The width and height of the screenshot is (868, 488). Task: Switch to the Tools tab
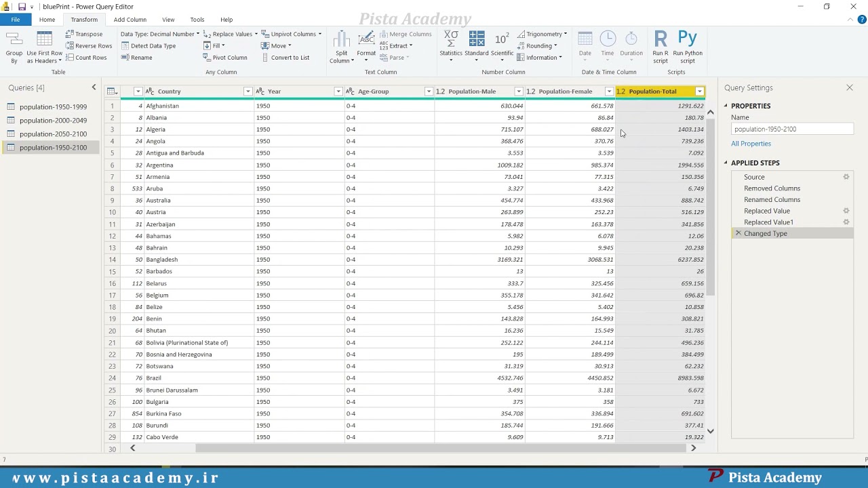[x=197, y=20]
